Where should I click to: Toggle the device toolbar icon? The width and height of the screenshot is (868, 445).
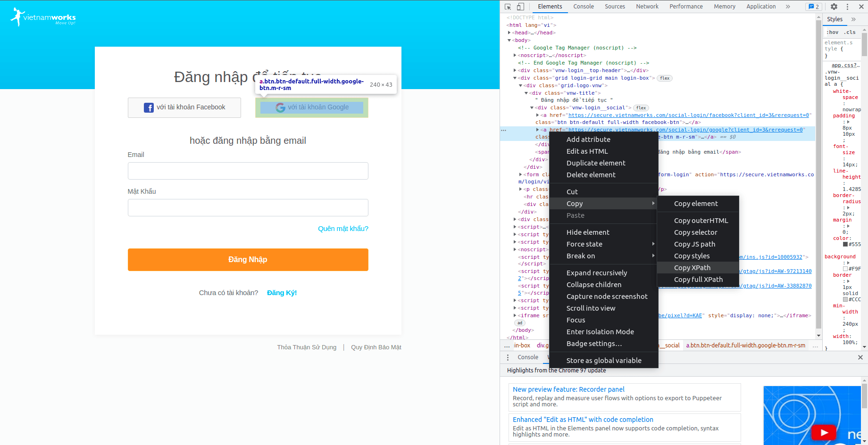click(520, 7)
